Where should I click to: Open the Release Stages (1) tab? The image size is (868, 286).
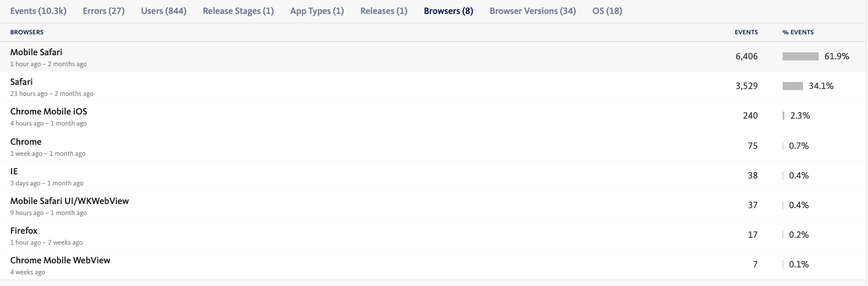(238, 11)
